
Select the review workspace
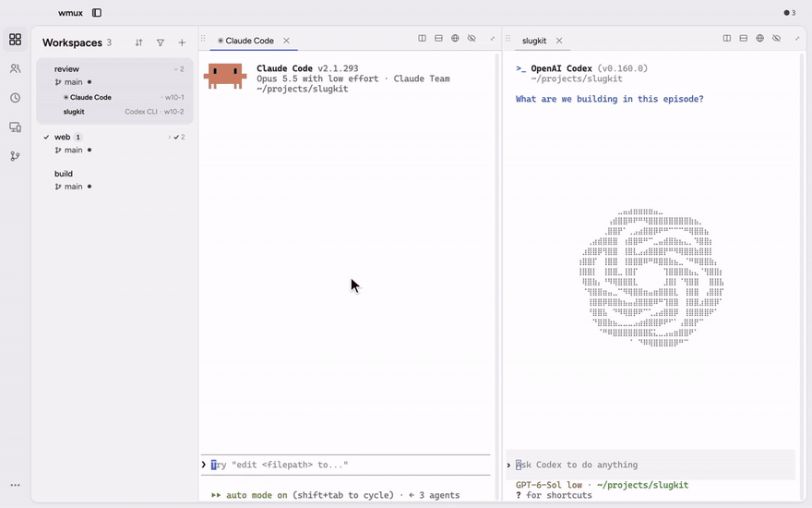point(66,69)
